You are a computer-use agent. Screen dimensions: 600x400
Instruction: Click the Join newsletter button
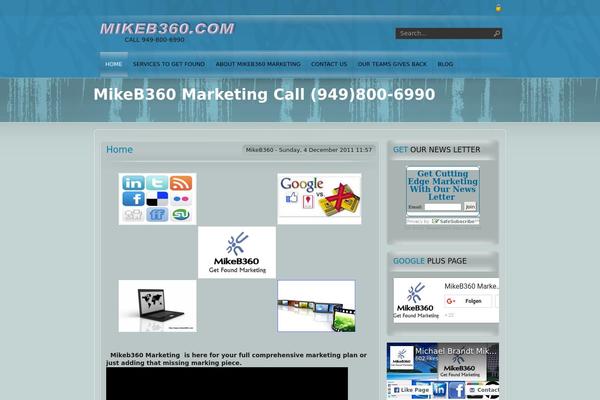pos(470,207)
